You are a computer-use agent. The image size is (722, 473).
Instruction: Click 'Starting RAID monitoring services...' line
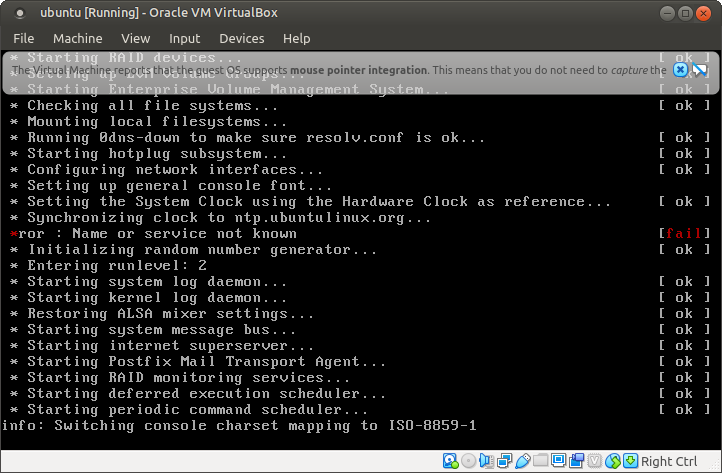pos(180,378)
